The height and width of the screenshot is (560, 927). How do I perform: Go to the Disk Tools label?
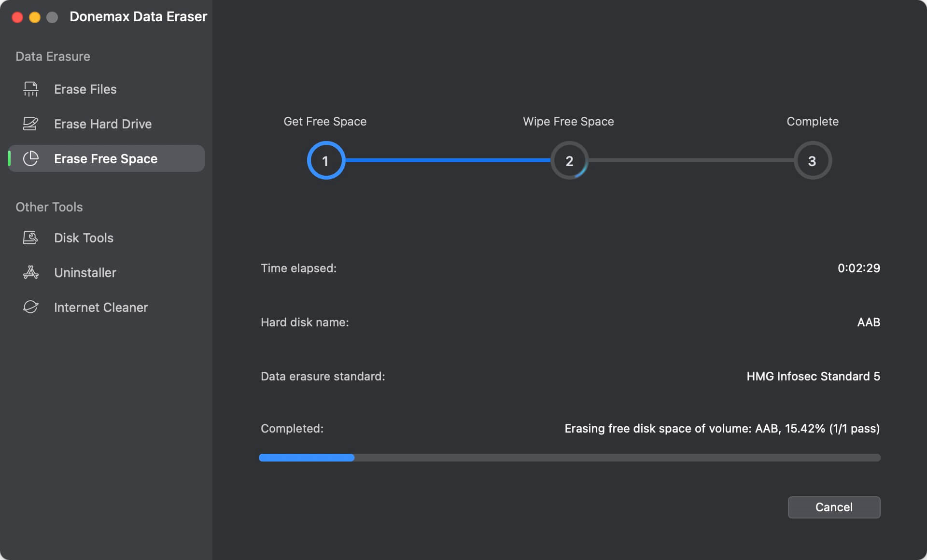84,238
